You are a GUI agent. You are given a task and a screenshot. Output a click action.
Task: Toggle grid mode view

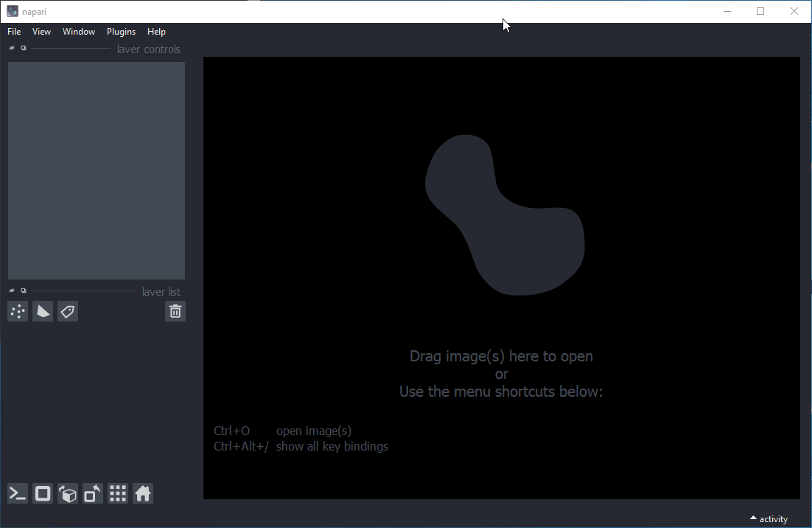118,494
